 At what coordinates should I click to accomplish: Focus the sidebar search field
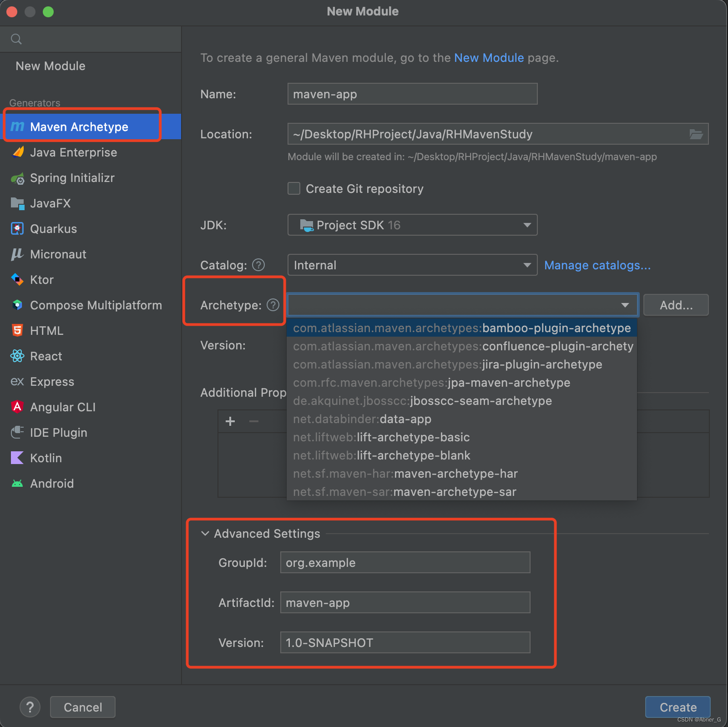click(91, 39)
